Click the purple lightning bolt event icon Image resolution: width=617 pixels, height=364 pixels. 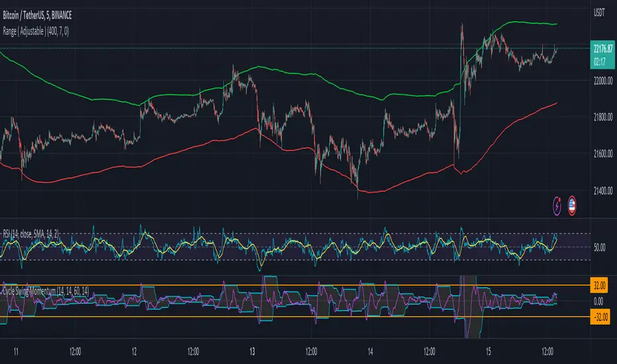tap(557, 206)
